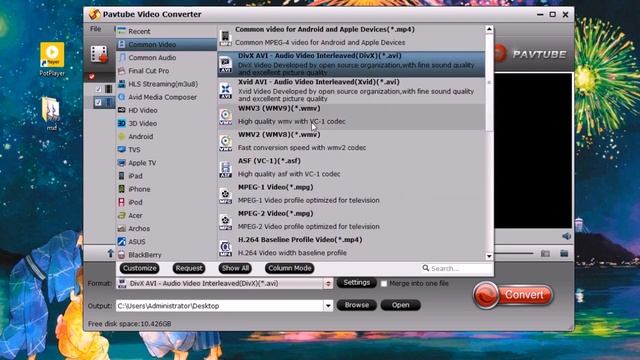640x360 pixels.
Task: Start conversion with Convert button
Action: pyautogui.click(x=513, y=295)
